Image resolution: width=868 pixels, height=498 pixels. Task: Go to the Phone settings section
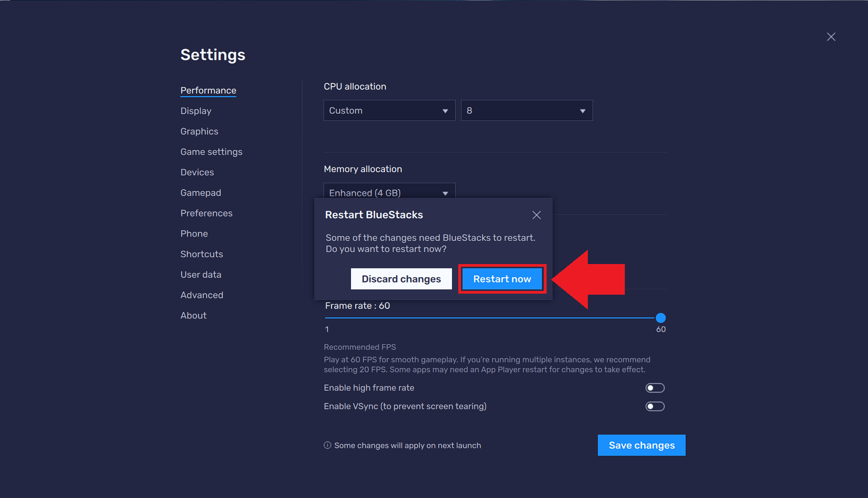tap(194, 233)
